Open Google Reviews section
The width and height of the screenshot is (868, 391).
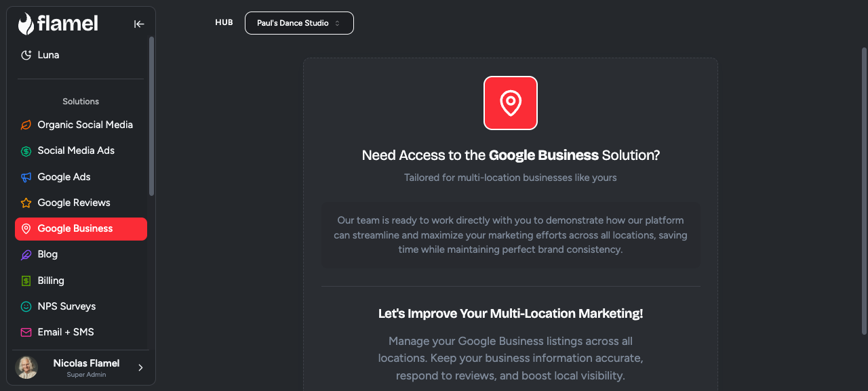click(x=81, y=203)
